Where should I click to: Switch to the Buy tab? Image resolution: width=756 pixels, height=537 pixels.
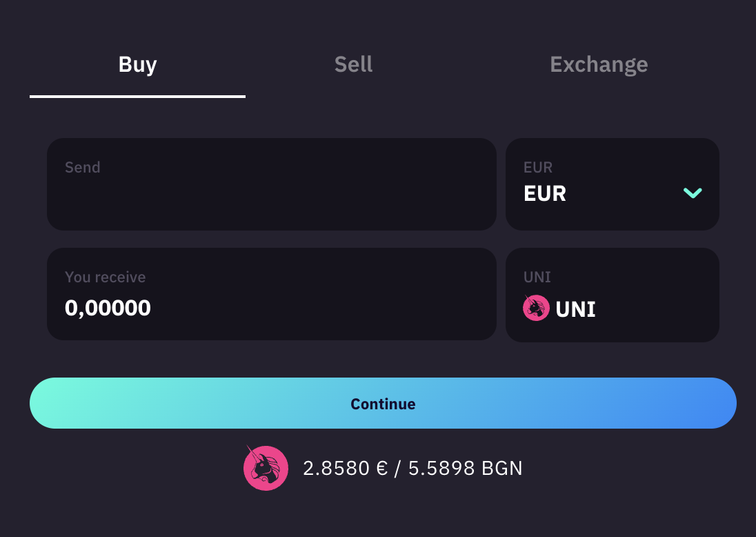(137, 65)
